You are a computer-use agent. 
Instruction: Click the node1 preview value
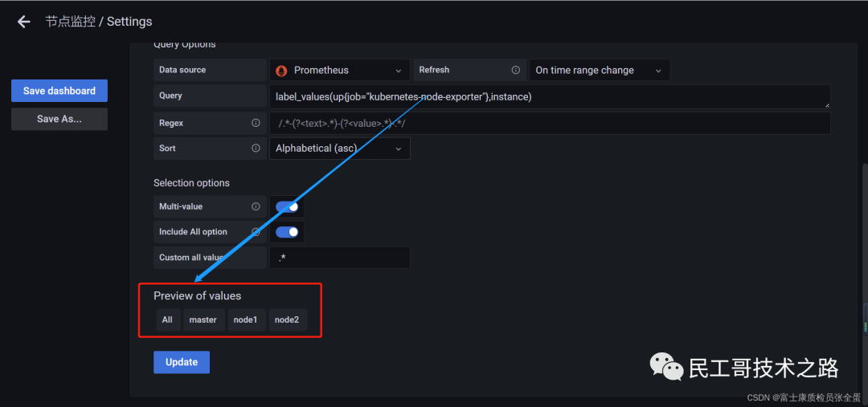[x=246, y=319]
